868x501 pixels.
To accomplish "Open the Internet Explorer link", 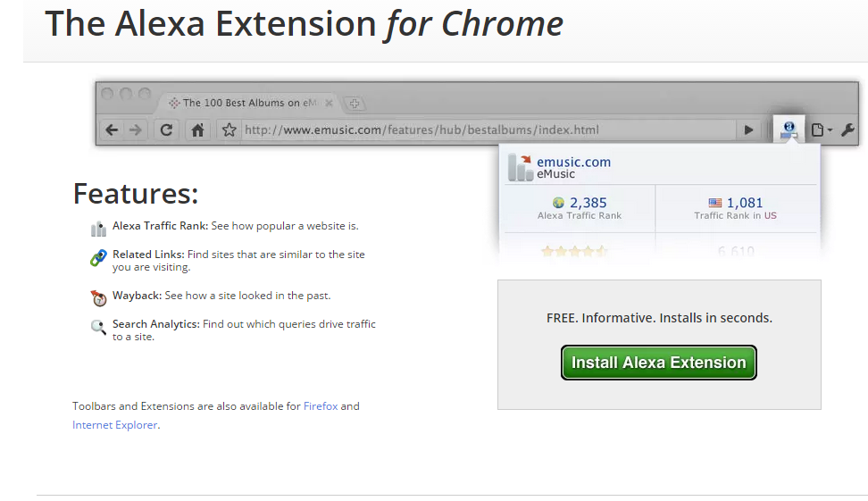I will 115,425.
